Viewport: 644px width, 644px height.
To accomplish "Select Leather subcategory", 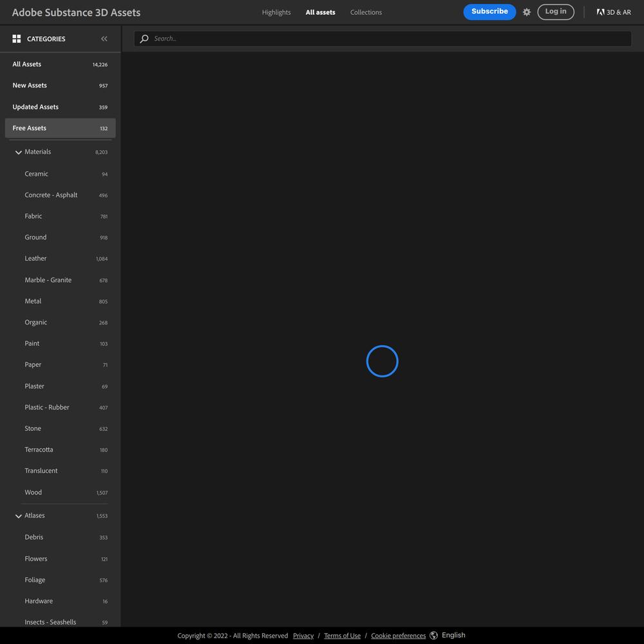I will [x=60, y=258].
